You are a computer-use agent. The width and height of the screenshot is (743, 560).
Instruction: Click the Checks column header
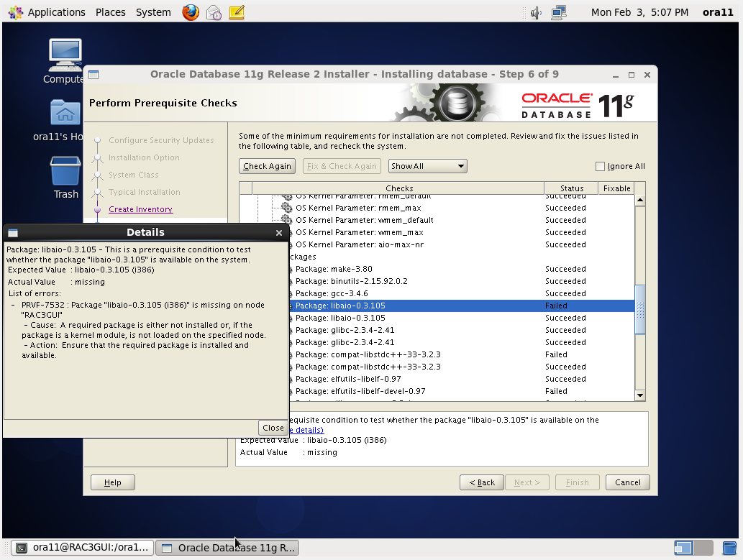398,188
